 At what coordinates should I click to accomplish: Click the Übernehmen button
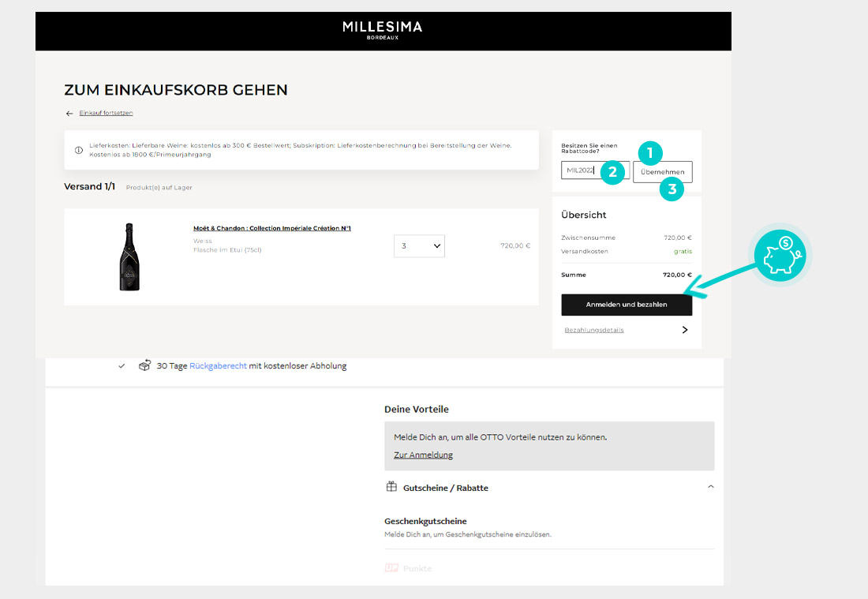[x=663, y=171]
